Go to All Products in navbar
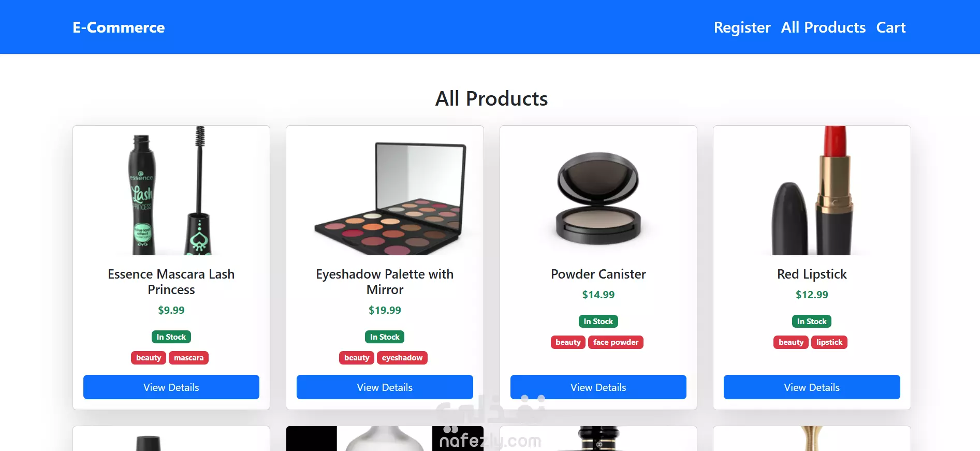This screenshot has height=451, width=980. tap(823, 27)
